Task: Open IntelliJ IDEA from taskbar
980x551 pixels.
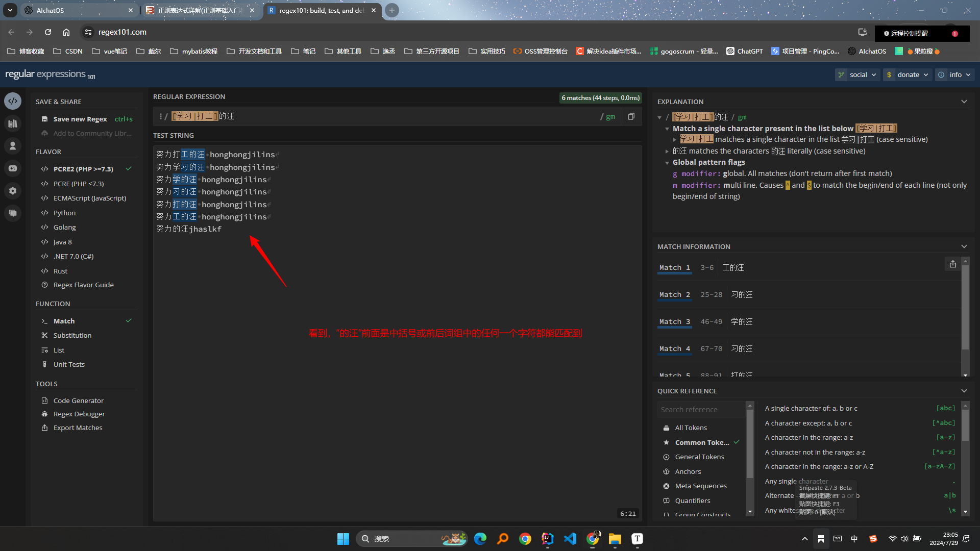Action: click(x=548, y=539)
